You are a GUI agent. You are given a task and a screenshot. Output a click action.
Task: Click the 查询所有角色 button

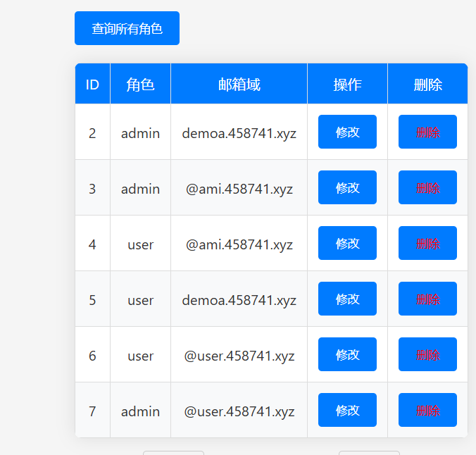pos(127,28)
